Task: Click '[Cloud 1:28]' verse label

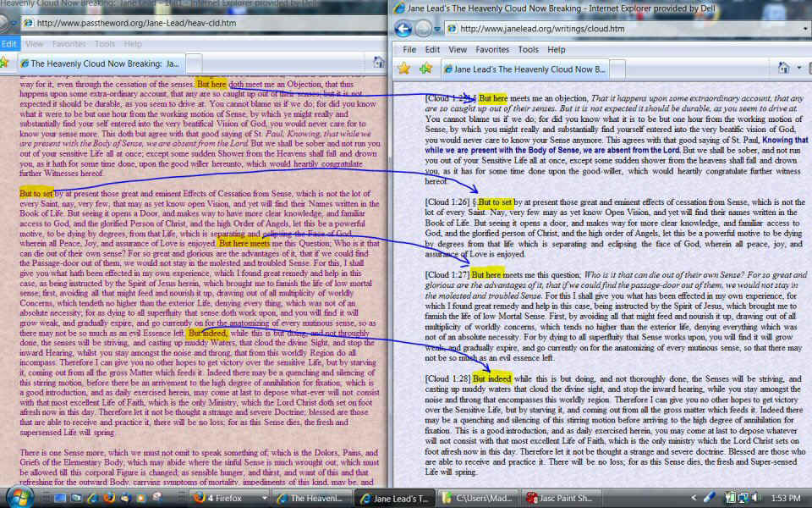Action: coord(447,379)
